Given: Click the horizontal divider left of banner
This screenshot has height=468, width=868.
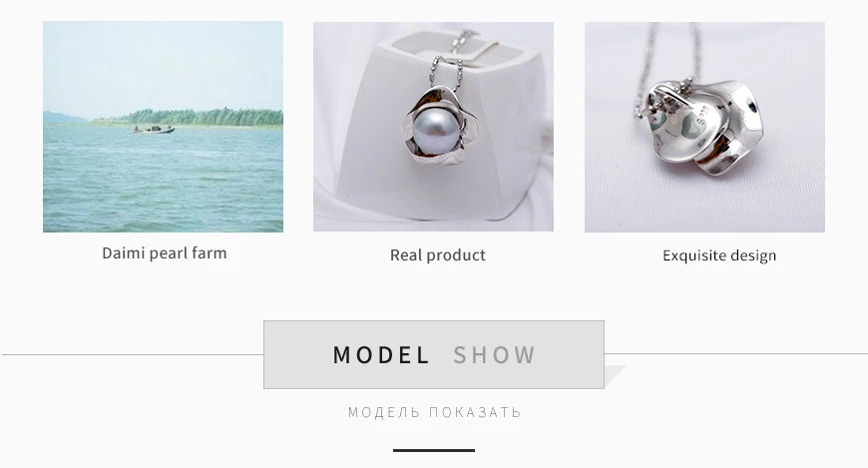Looking at the screenshot, I should coord(133,354).
